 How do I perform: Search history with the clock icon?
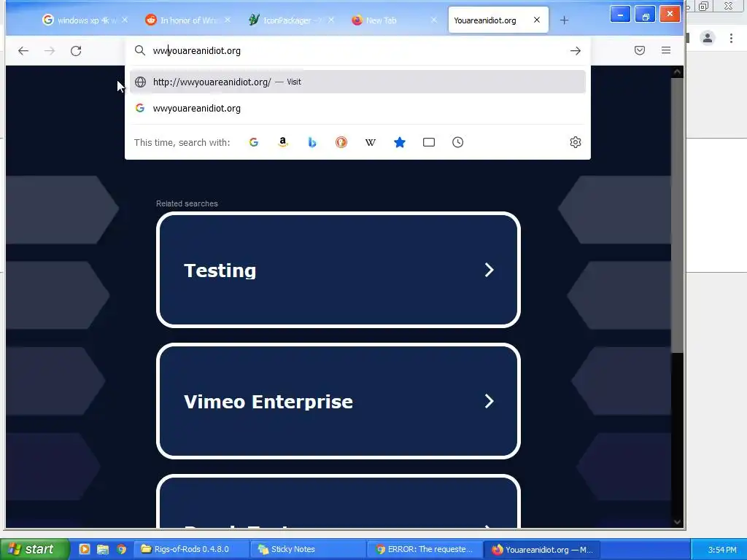tap(458, 142)
